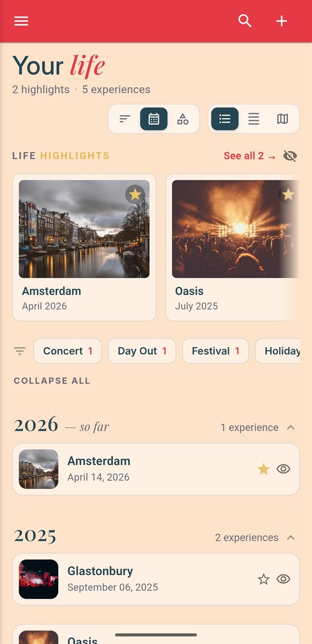
Task: Open the chip filter icon beside Concert
Action: click(19, 351)
